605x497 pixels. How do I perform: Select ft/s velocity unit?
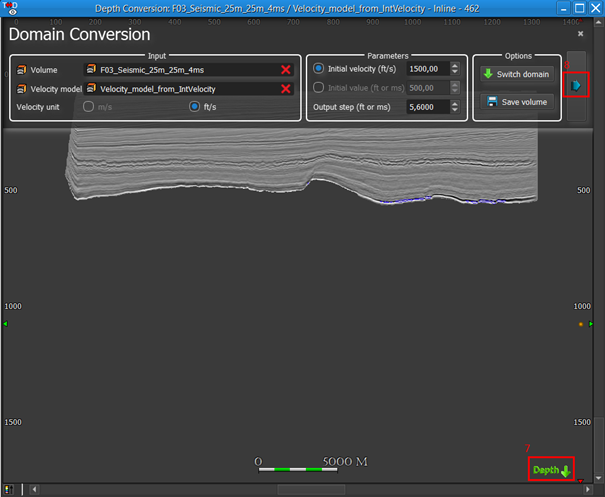click(194, 106)
